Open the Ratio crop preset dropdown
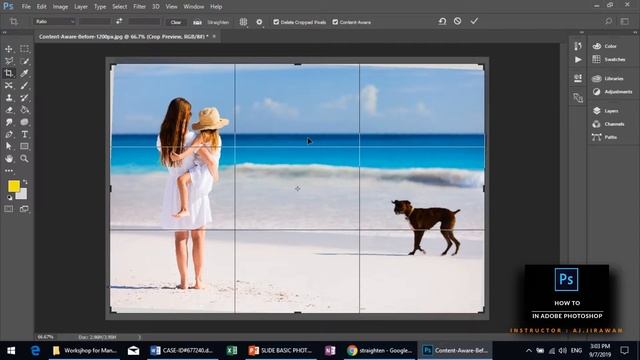The image size is (640, 360). tap(54, 22)
